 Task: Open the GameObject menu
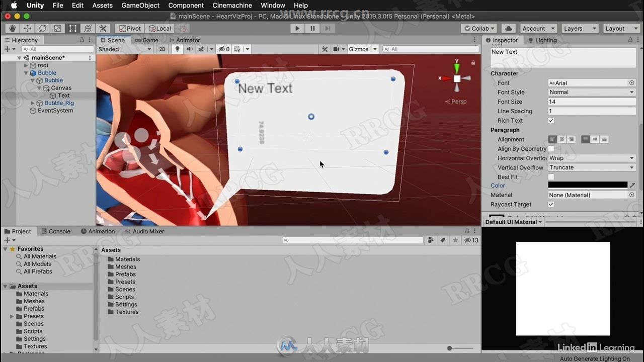click(x=140, y=6)
